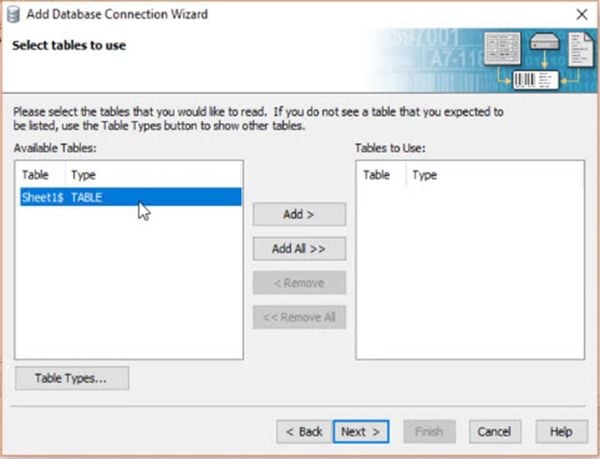Go to previous step with < Back
The width and height of the screenshot is (600, 459).
coord(303,432)
